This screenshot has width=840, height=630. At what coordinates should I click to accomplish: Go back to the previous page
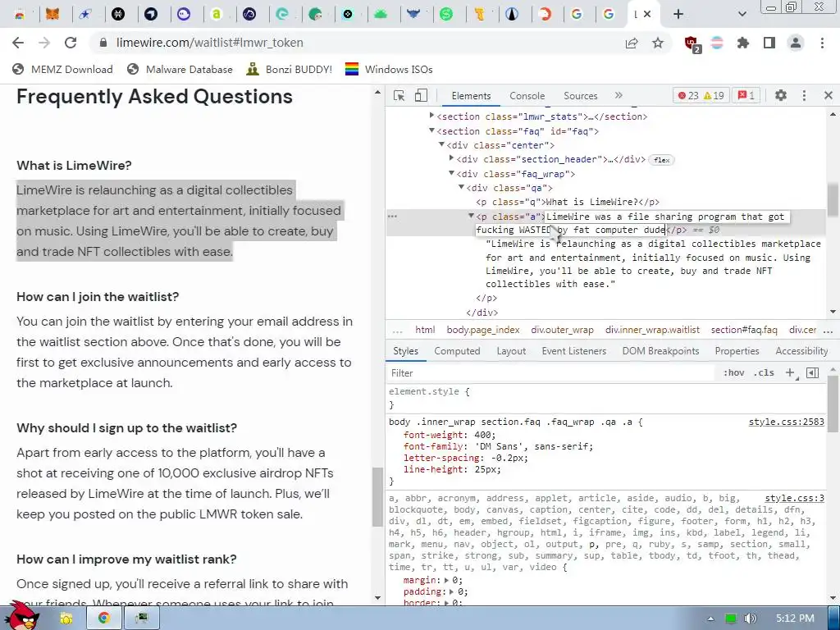pos(18,43)
